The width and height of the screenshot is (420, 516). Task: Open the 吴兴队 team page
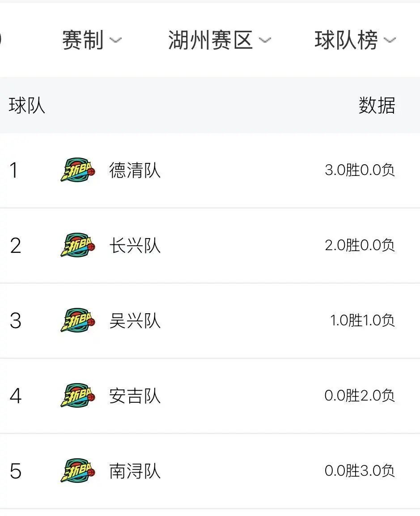[x=135, y=320]
